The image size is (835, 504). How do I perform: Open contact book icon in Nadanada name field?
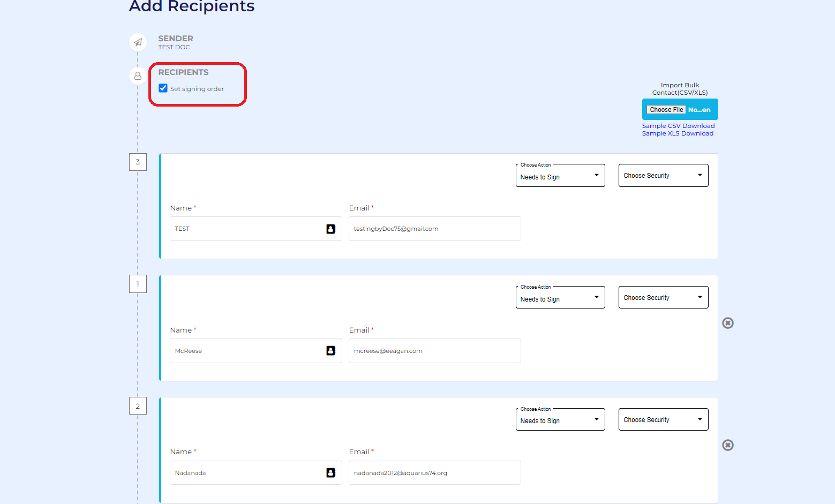pos(331,473)
